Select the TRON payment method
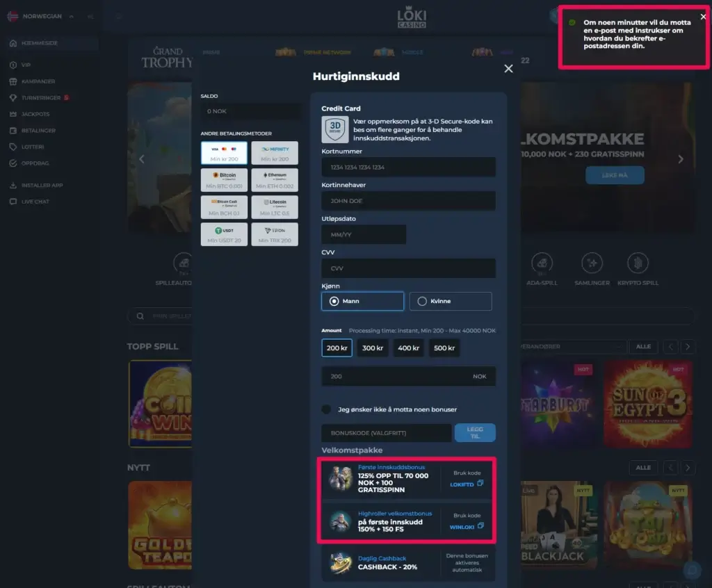This screenshot has width=712, height=588. tap(275, 234)
